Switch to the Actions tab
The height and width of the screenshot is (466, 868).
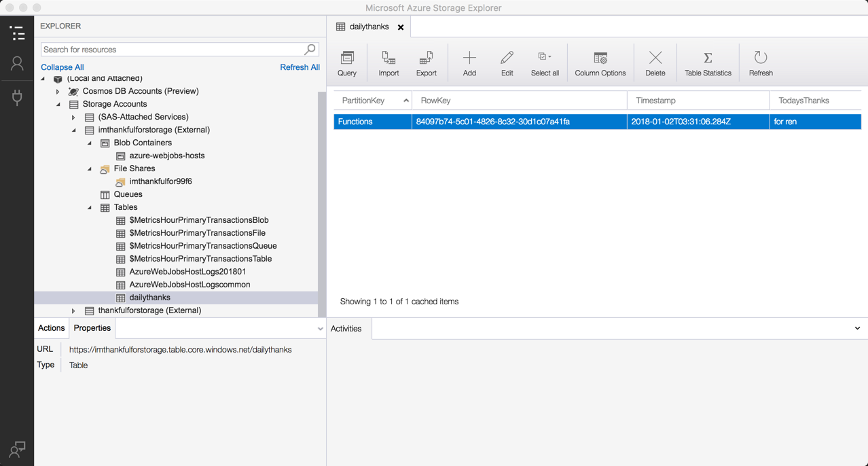[52, 328]
